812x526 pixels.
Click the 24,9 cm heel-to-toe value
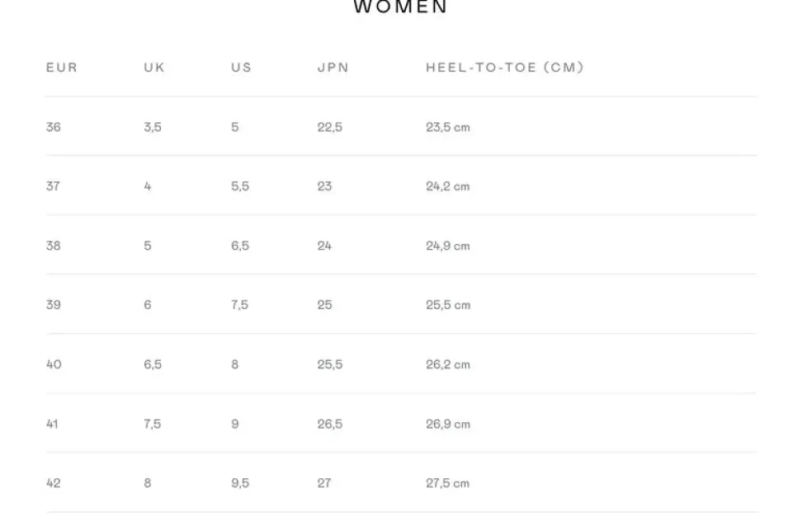click(x=448, y=246)
